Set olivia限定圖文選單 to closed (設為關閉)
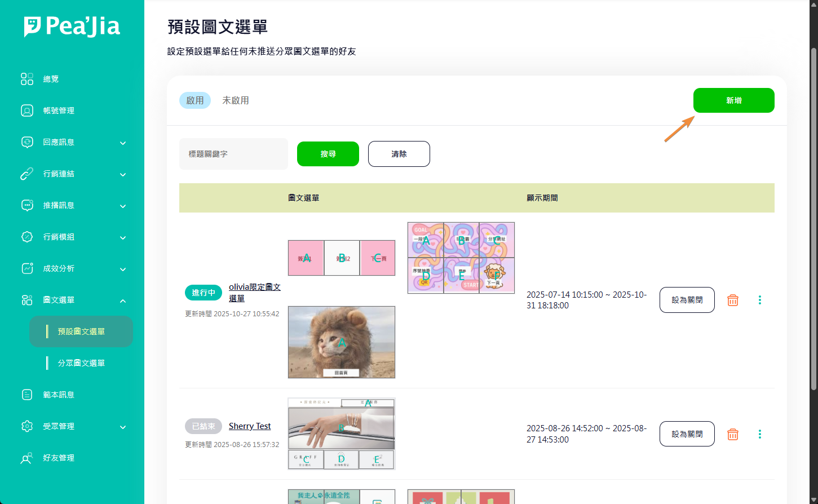The height and width of the screenshot is (504, 818). (x=687, y=300)
